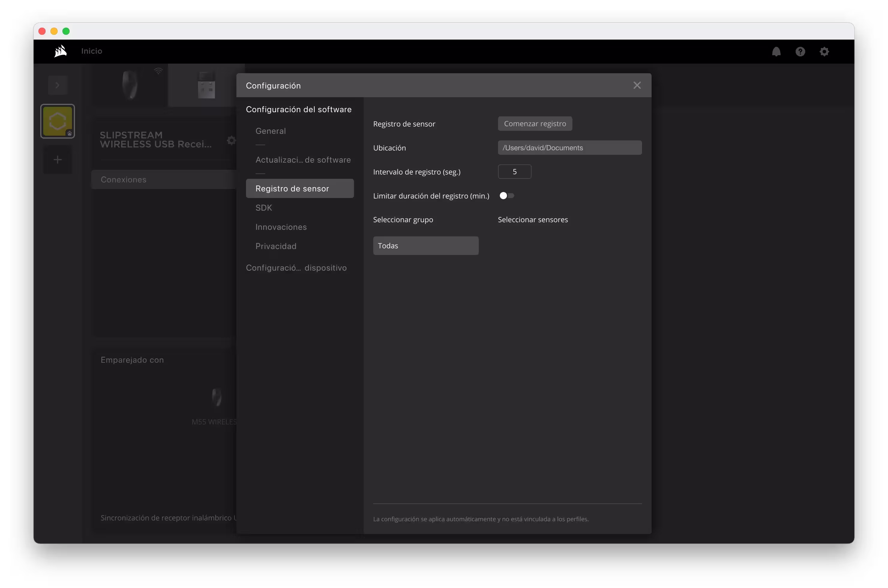The width and height of the screenshot is (888, 588).
Task: Select the Todas sensor group
Action: [425, 246]
